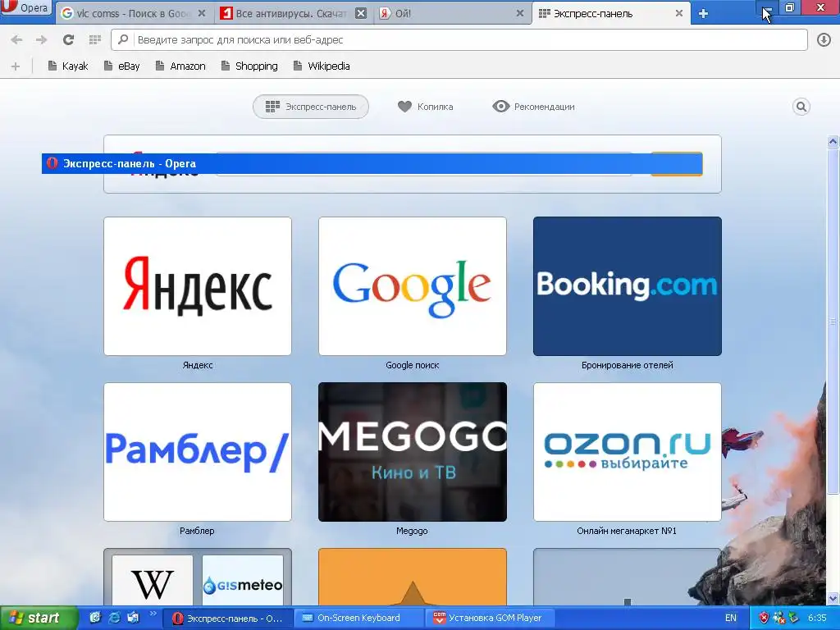
Task: Open a new tab with plus button
Action: pos(703,14)
